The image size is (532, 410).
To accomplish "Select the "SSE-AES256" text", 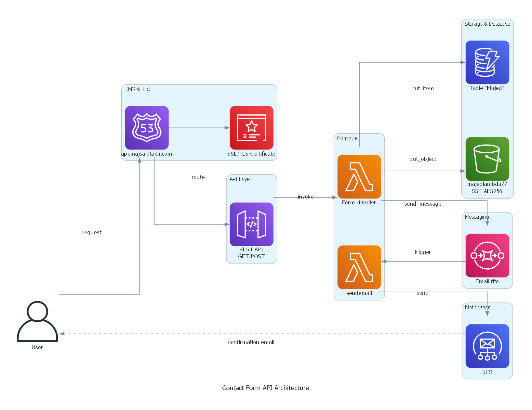I will point(487,191).
